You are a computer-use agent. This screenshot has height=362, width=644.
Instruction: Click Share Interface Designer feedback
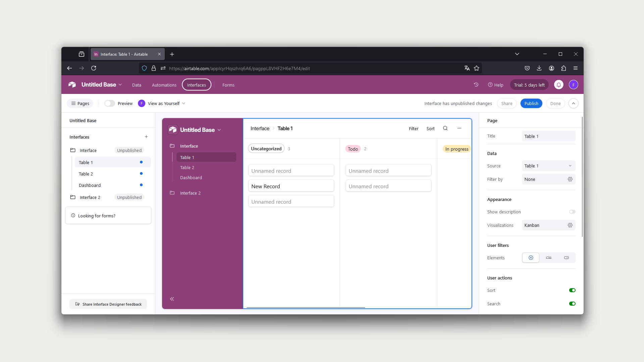click(108, 304)
